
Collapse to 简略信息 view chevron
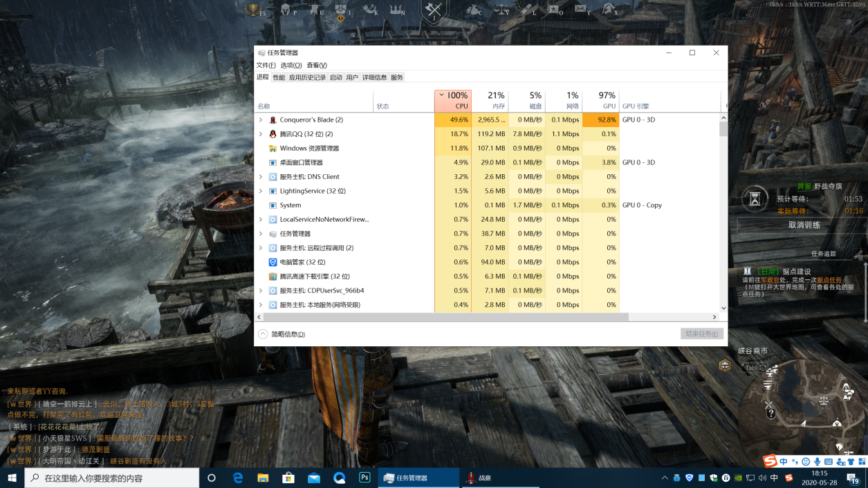(263, 334)
